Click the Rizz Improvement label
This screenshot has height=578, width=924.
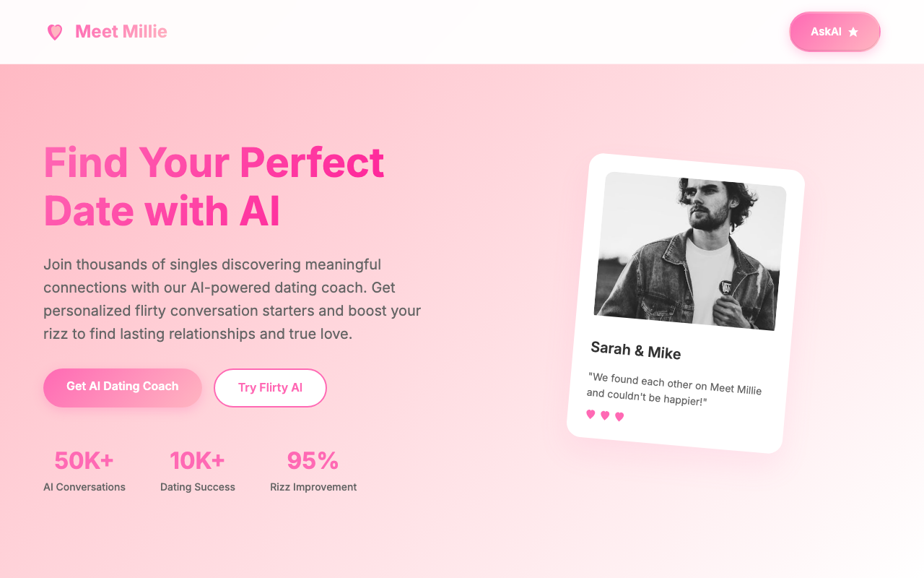pyautogui.click(x=313, y=487)
